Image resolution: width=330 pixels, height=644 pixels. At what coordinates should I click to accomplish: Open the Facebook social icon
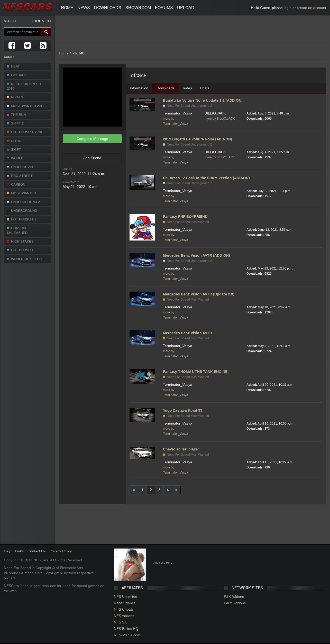12,45
